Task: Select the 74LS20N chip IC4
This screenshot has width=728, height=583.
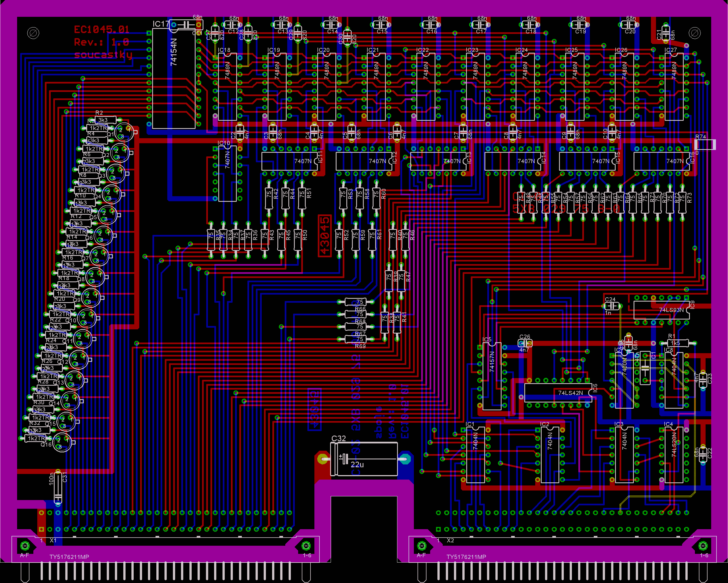Action: click(674, 455)
